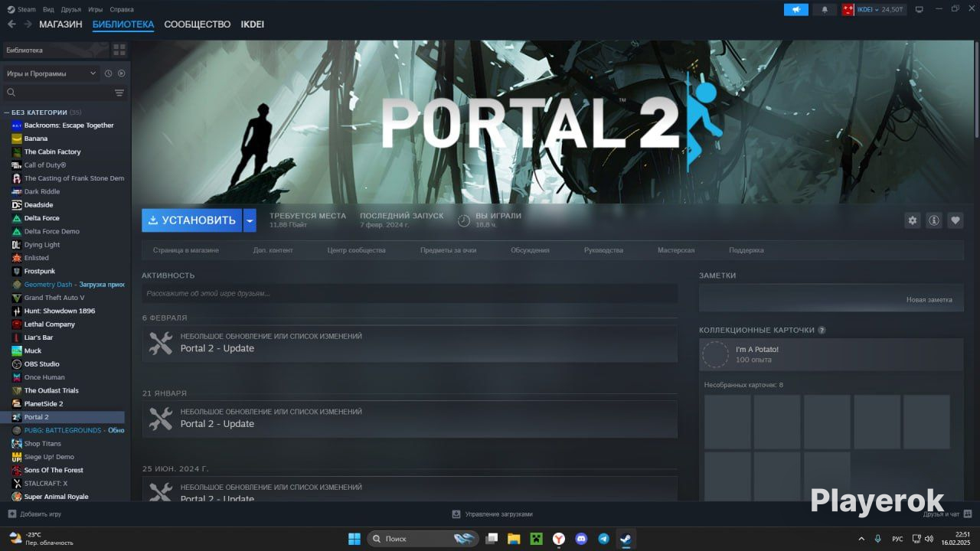Switch library to grid collections view

point(119,50)
